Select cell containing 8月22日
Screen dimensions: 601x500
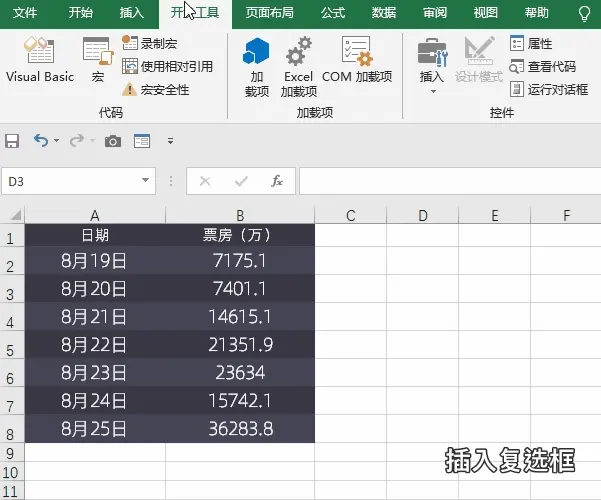coord(95,345)
